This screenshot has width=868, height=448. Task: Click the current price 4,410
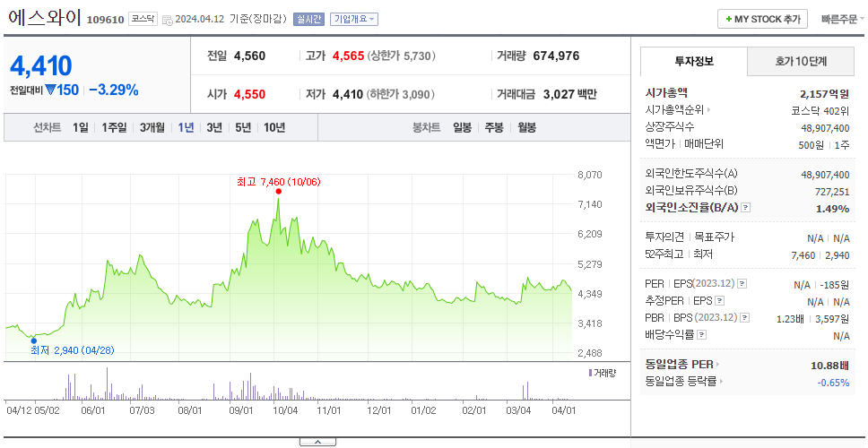pyautogui.click(x=41, y=65)
